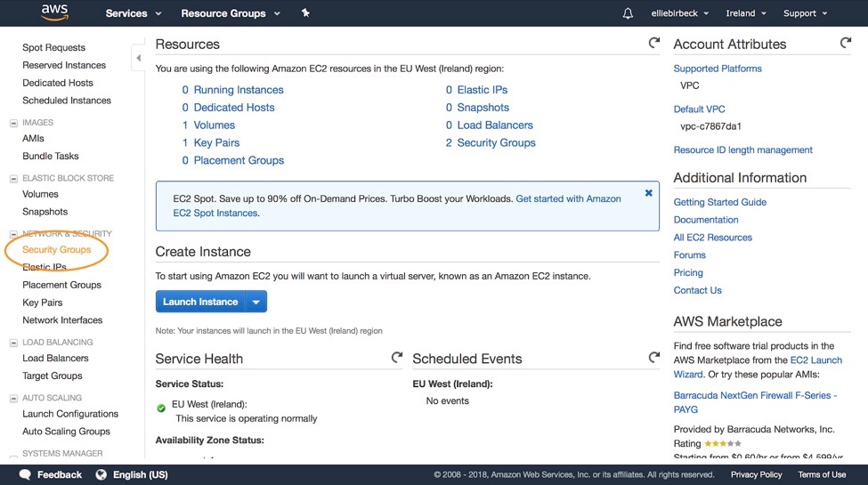The image size is (868, 485).
Task: Click the Load Balancers resource link
Action: click(x=495, y=125)
